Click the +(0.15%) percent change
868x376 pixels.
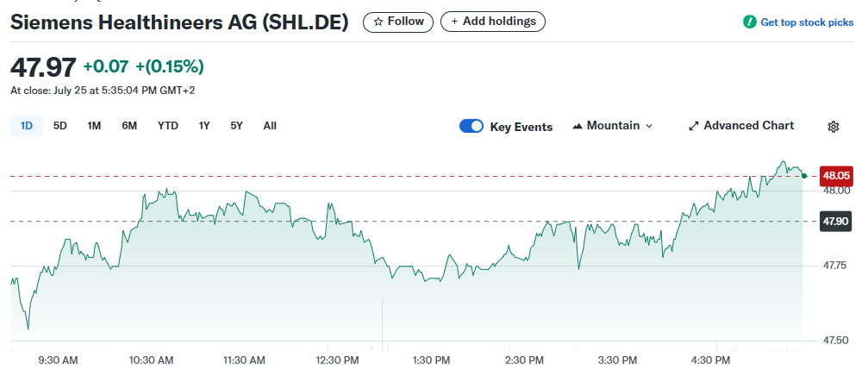pos(170,67)
